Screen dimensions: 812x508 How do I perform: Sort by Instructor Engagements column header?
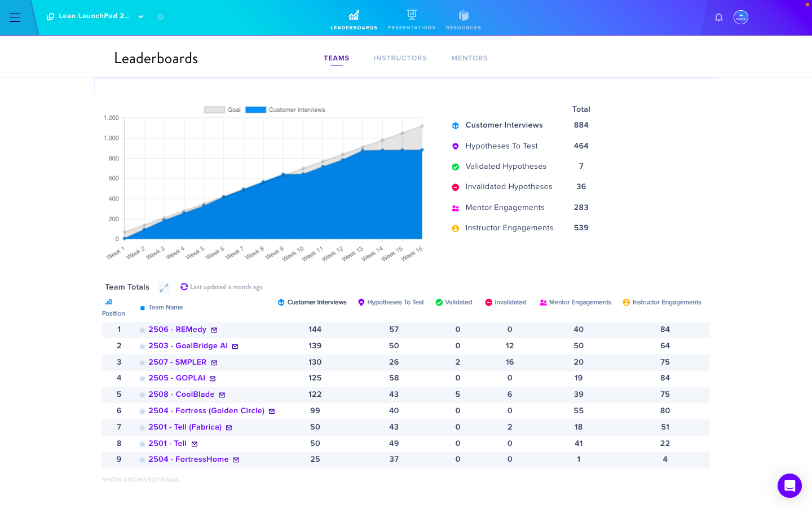pos(661,303)
